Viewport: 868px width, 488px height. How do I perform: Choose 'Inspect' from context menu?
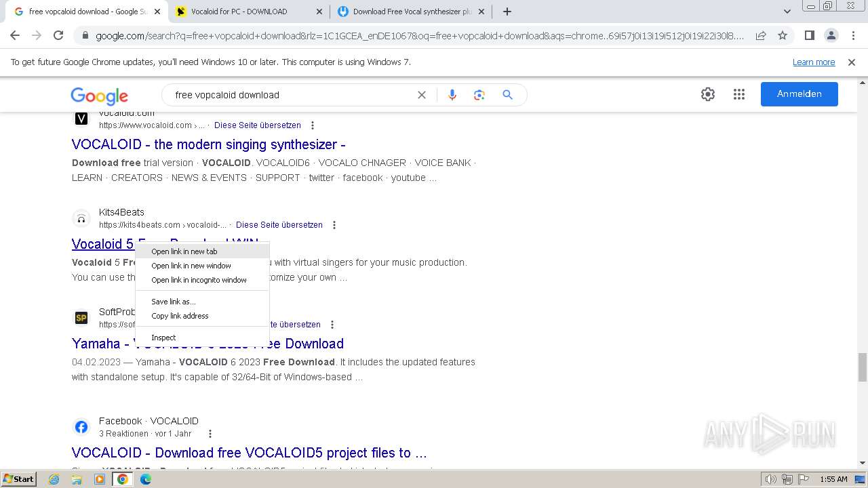202,338
